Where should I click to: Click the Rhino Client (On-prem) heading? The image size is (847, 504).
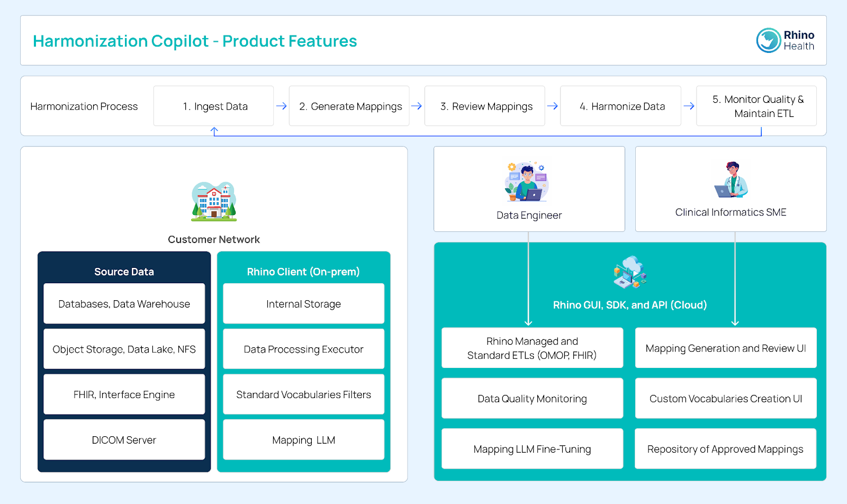pyautogui.click(x=303, y=272)
